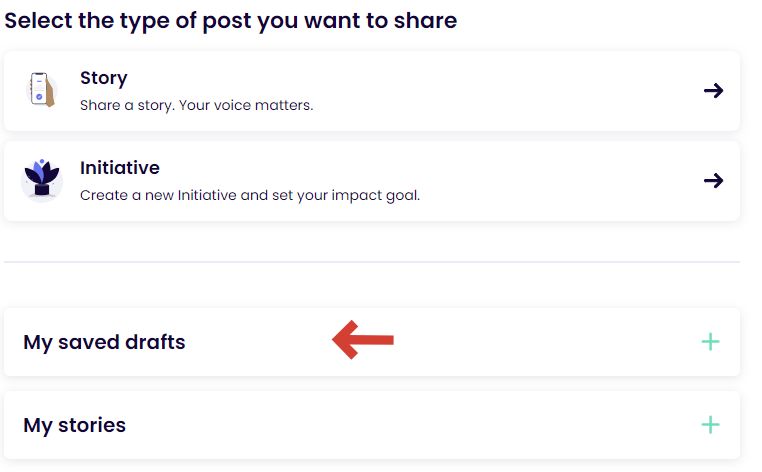762x472 pixels.
Task: Select the Initiative title text
Action: [120, 168]
